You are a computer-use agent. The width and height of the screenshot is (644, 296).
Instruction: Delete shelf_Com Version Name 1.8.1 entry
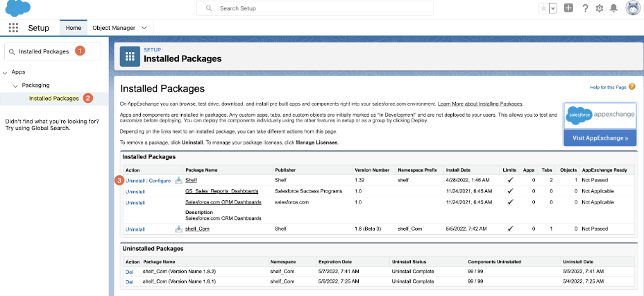click(x=129, y=282)
